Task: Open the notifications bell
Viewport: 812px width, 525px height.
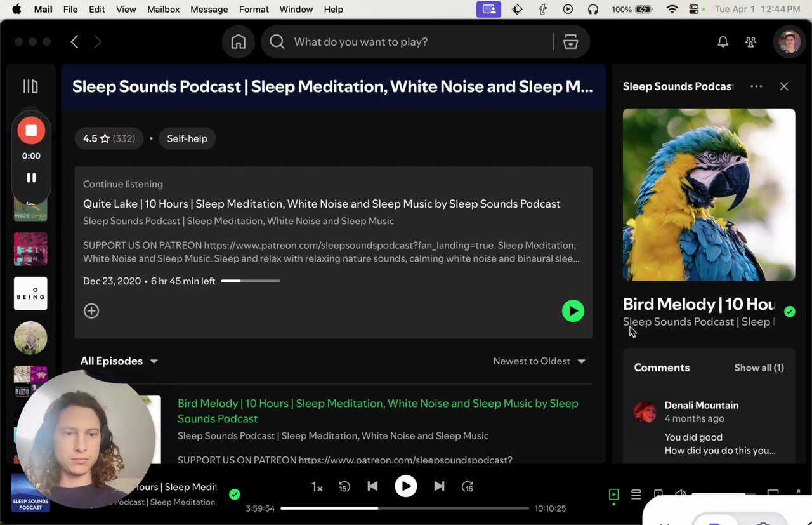Action: [723, 42]
